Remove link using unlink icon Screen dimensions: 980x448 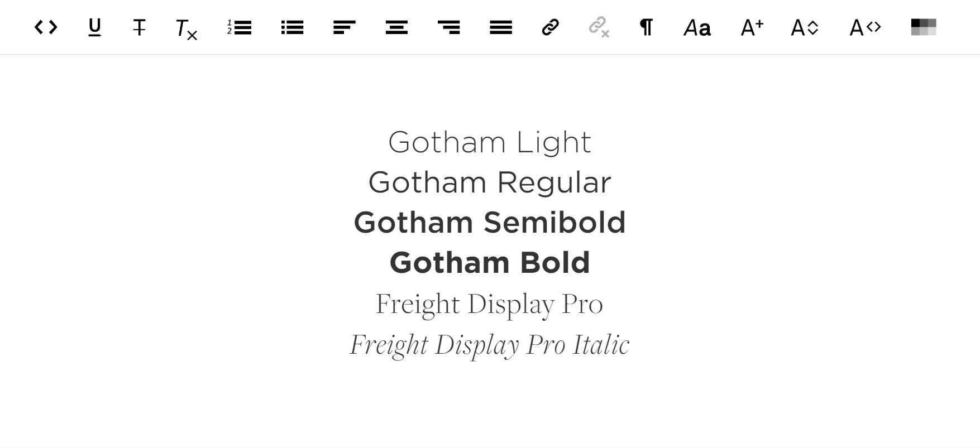tap(599, 27)
